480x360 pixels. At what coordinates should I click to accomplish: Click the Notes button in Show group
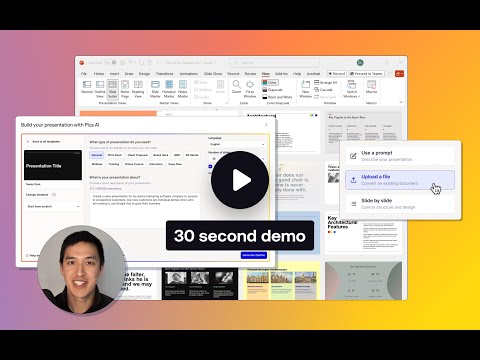(220, 87)
